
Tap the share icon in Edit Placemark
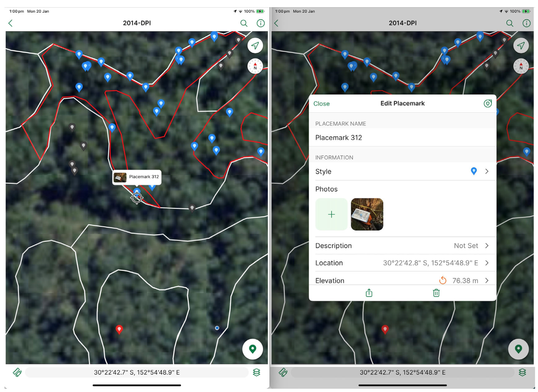point(369,293)
